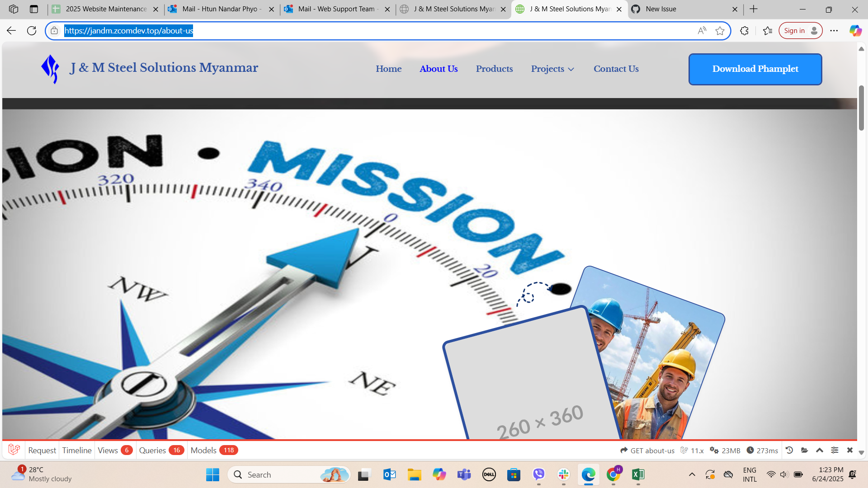
Task: Click Download Phamplet button
Action: click(755, 69)
